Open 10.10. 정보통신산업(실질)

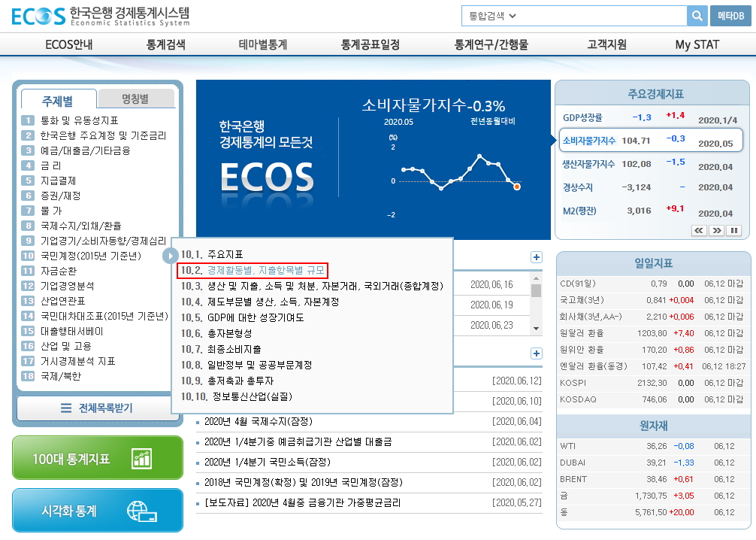pyautogui.click(x=237, y=396)
